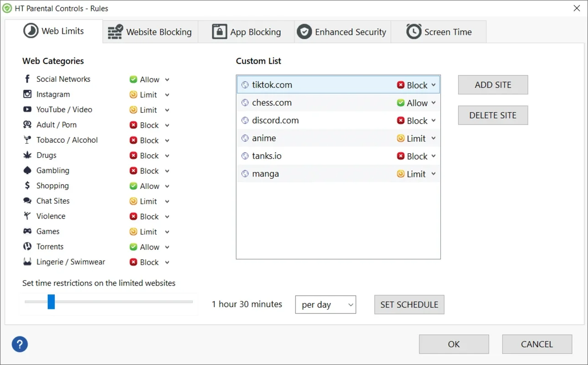
Task: Confirm the rules with OK
Action: click(454, 344)
